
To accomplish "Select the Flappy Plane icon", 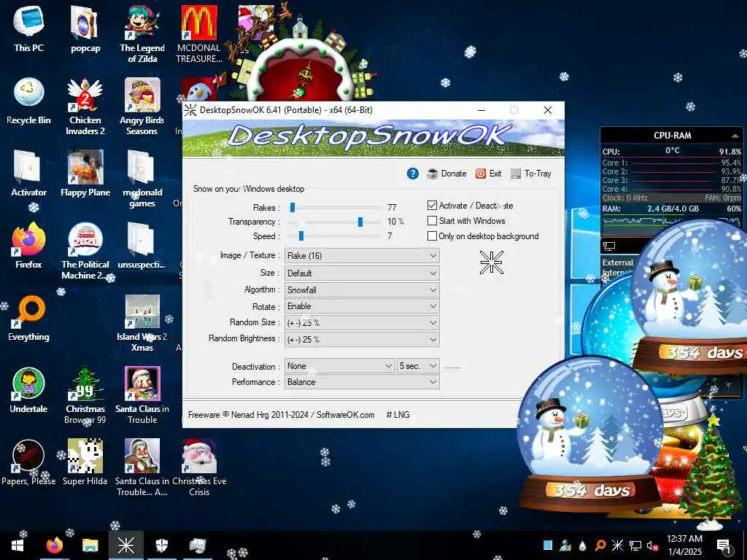I will [85, 174].
